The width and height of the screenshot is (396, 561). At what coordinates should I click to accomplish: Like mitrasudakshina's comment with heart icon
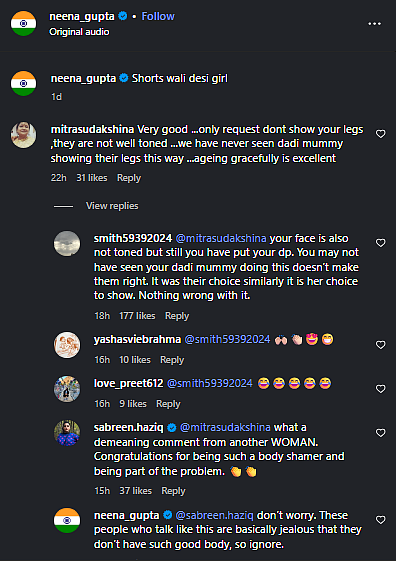click(x=380, y=134)
